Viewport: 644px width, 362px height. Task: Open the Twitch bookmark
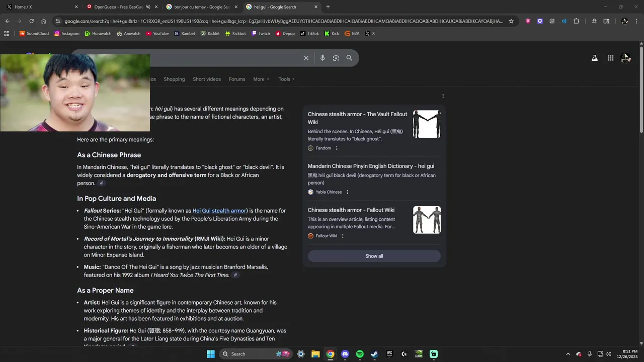pyautogui.click(x=261, y=33)
